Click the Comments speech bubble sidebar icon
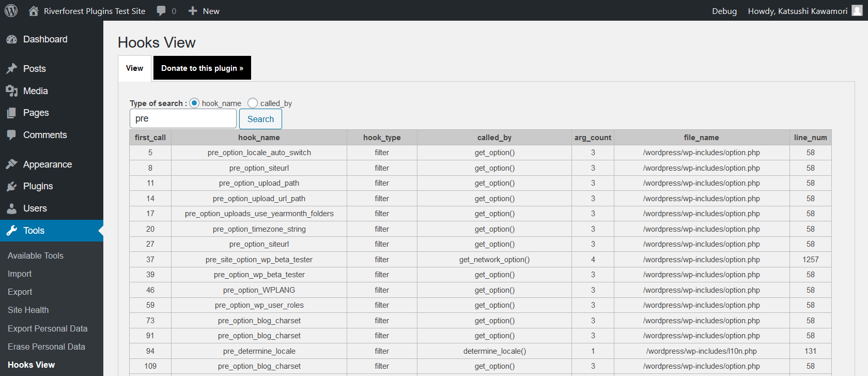This screenshot has height=376, width=868. pos(11,135)
